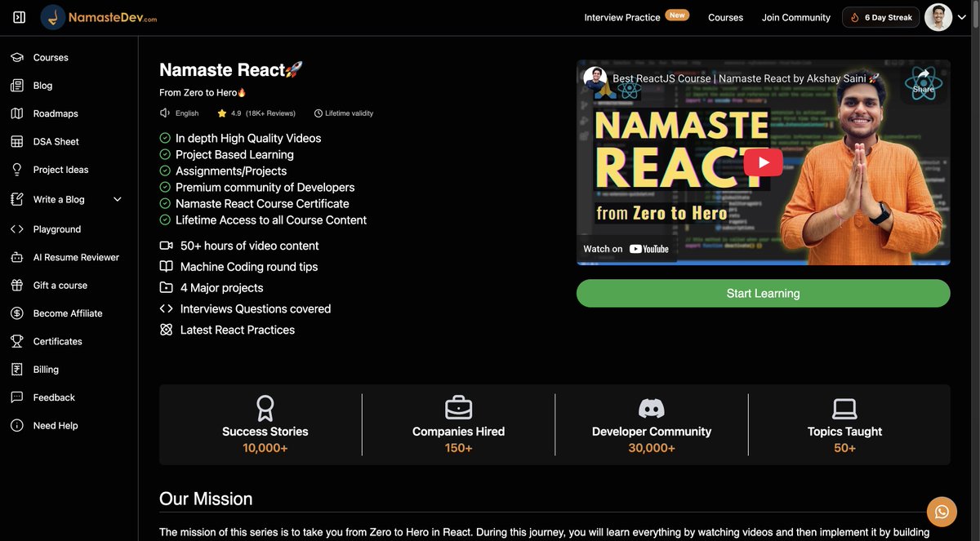Click the Write a Blog pencil icon
The image size is (980, 541).
(x=17, y=199)
